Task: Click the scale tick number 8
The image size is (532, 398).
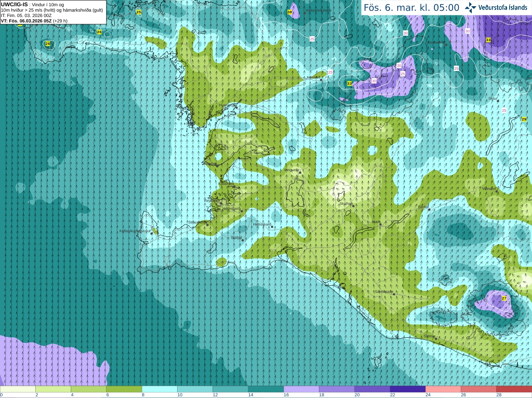Action: pyautogui.click(x=143, y=395)
